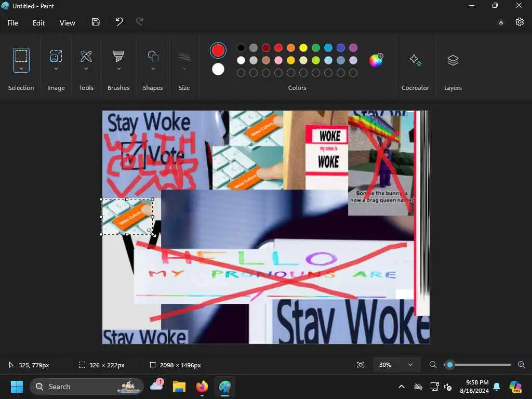This screenshot has height=399, width=532.
Task: Click the account profile icon
Action: click(501, 23)
